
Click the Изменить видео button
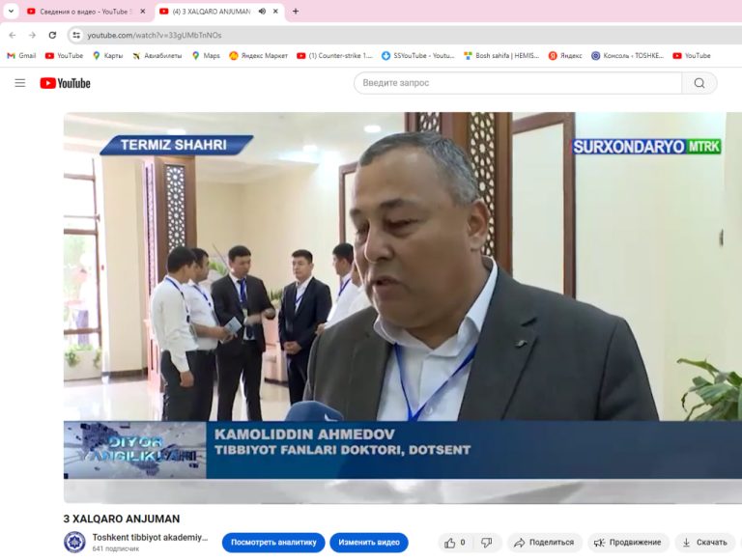pos(368,543)
